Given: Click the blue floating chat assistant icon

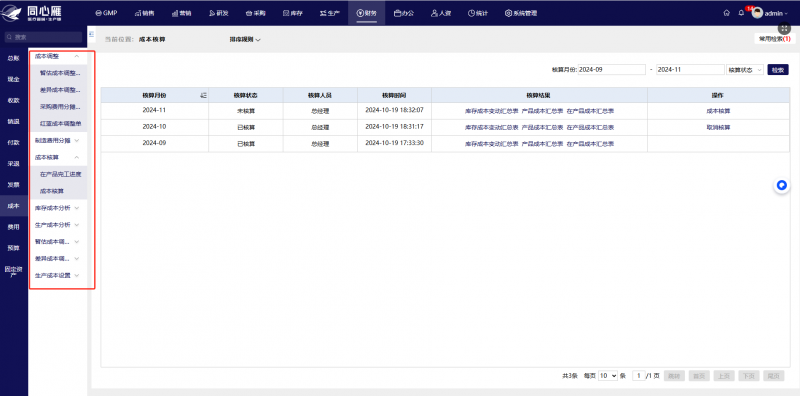Looking at the screenshot, I should pyautogui.click(x=782, y=185).
